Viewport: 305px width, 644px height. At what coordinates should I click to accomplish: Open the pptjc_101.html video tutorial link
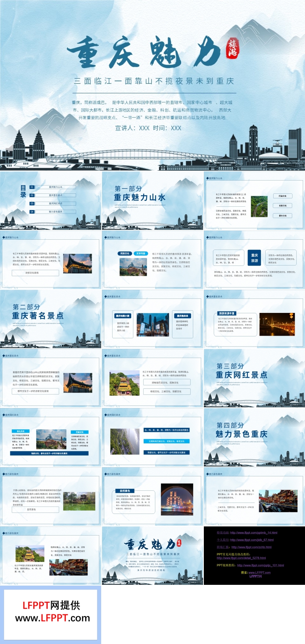tap(260, 565)
